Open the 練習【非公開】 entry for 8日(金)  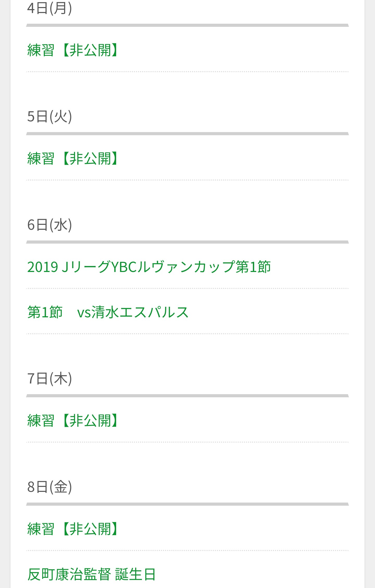click(x=73, y=529)
